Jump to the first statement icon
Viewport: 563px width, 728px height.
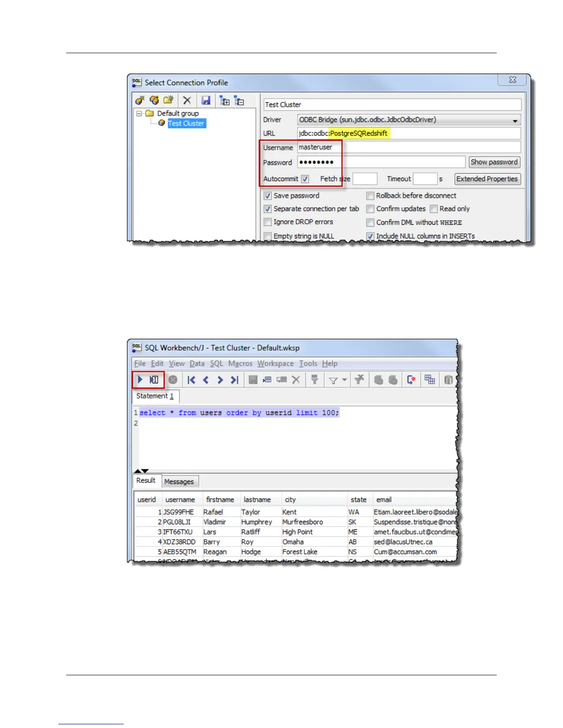coord(191,380)
